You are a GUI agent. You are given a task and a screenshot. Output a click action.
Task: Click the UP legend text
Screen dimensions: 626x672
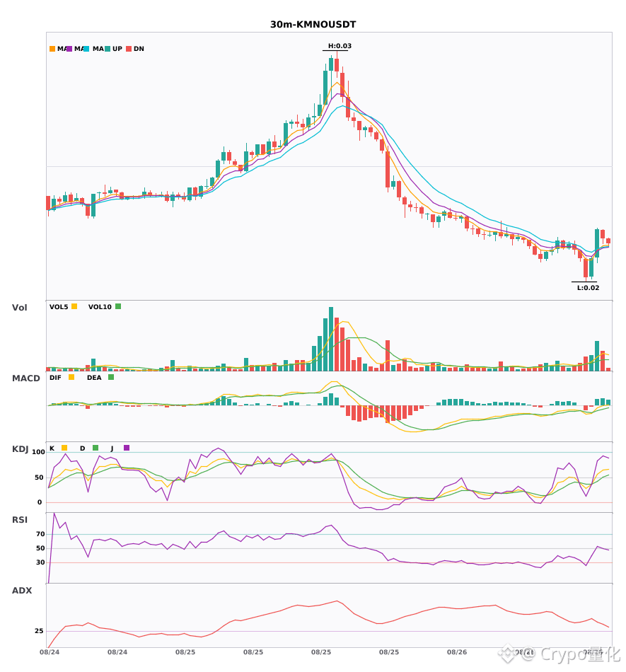[x=117, y=49]
